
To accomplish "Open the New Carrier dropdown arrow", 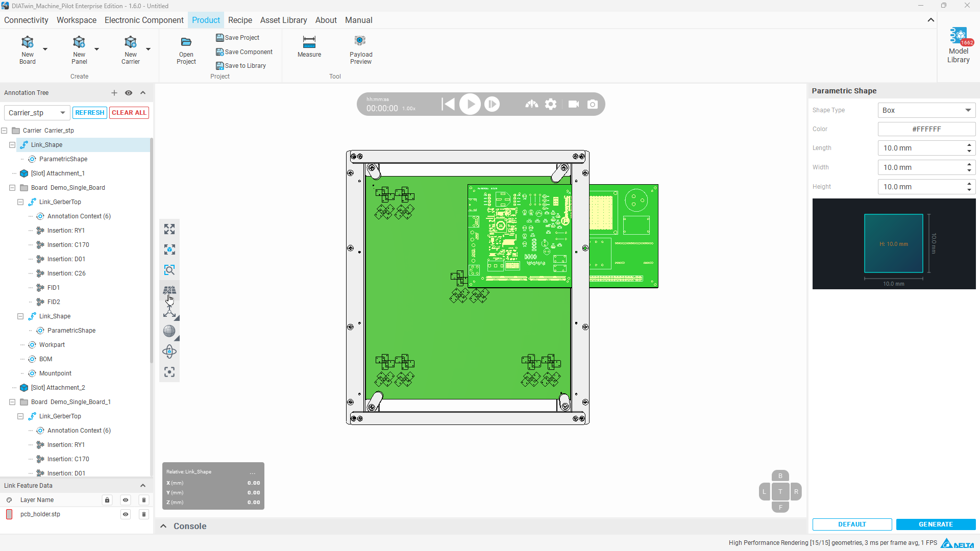I will tap(149, 49).
